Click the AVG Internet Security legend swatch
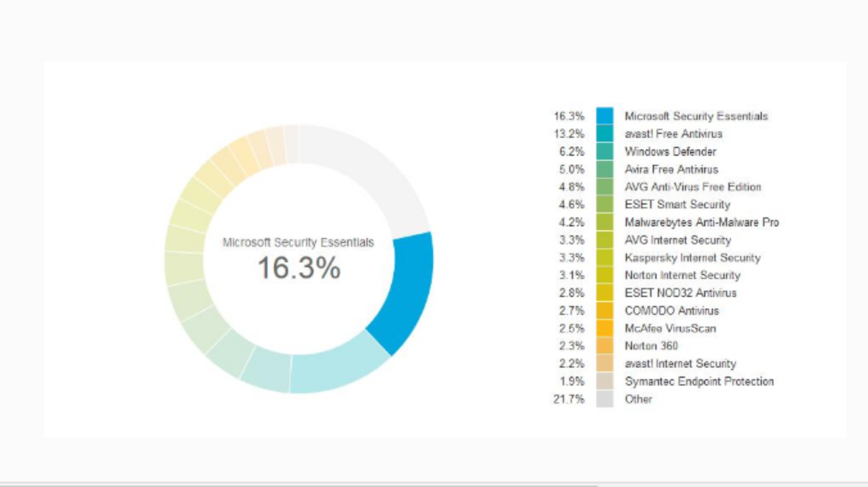 [x=604, y=240]
